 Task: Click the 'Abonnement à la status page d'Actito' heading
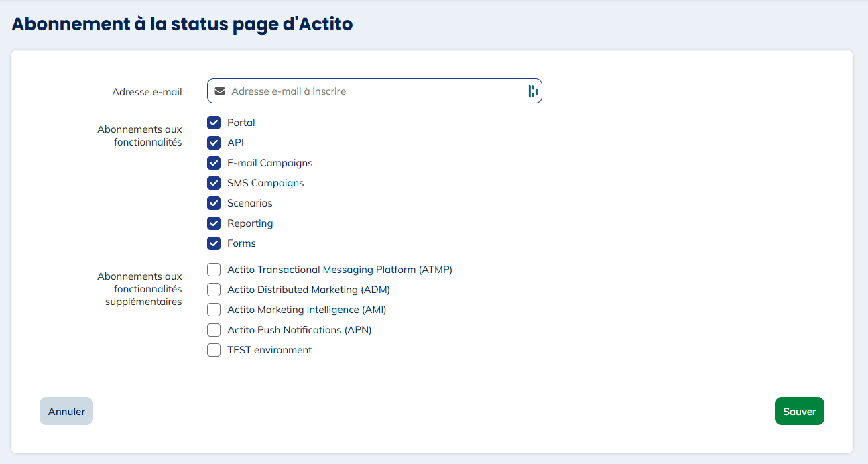(182, 24)
